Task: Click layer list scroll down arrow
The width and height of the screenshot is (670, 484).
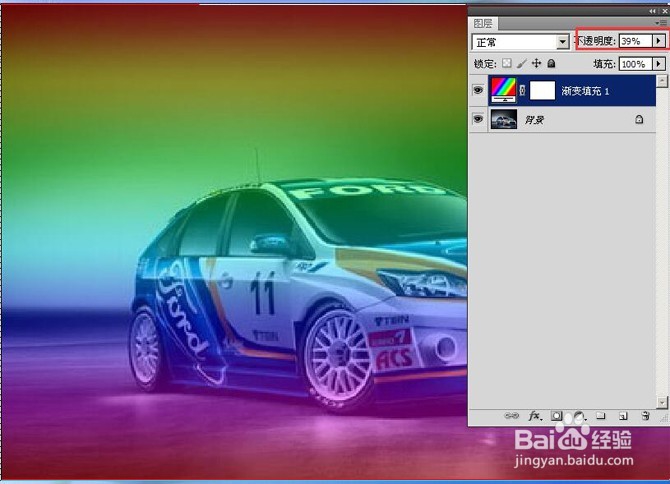Action: [x=662, y=402]
